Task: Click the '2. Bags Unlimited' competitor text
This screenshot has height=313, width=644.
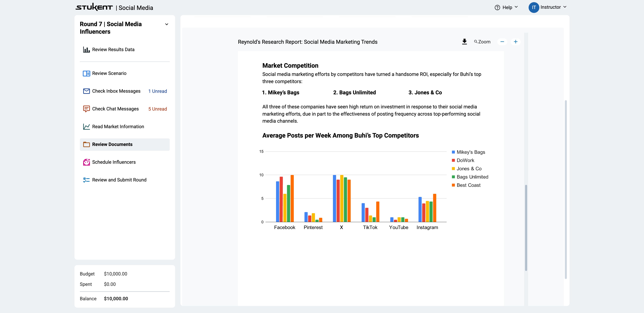Action: tap(354, 93)
